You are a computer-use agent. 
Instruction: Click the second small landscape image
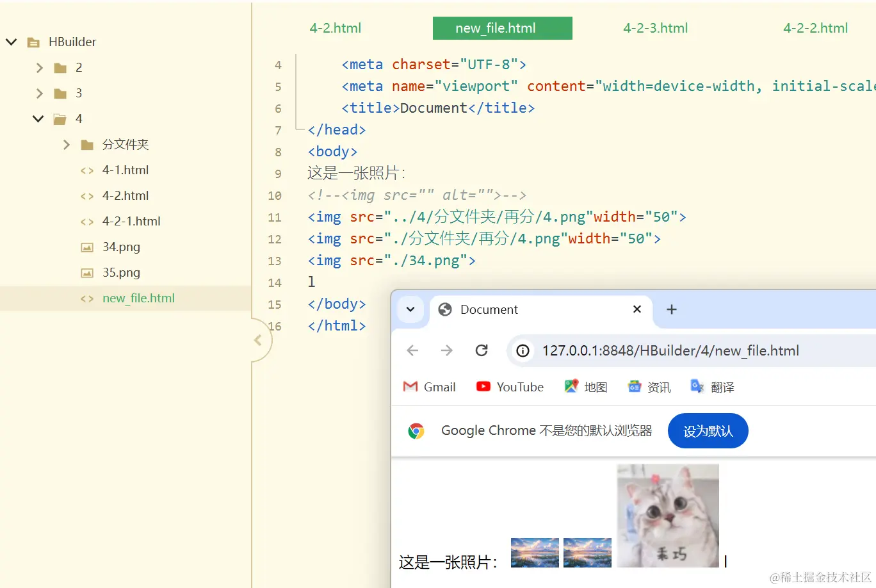click(587, 553)
